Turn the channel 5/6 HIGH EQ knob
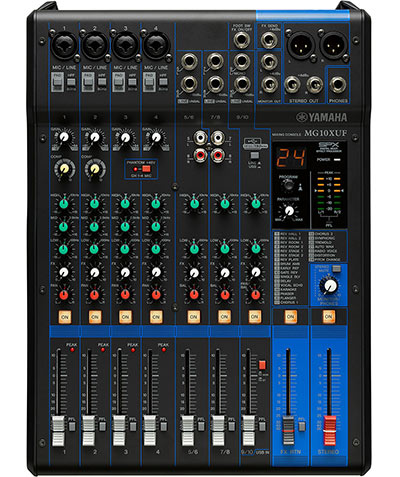The width and height of the screenshot is (400, 477). [194, 204]
